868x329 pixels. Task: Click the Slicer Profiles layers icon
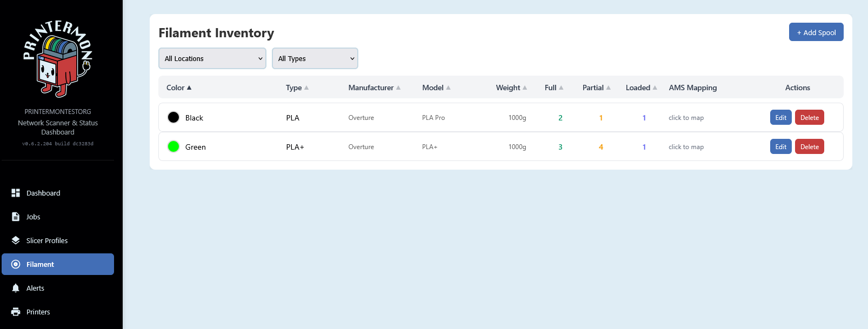16,240
